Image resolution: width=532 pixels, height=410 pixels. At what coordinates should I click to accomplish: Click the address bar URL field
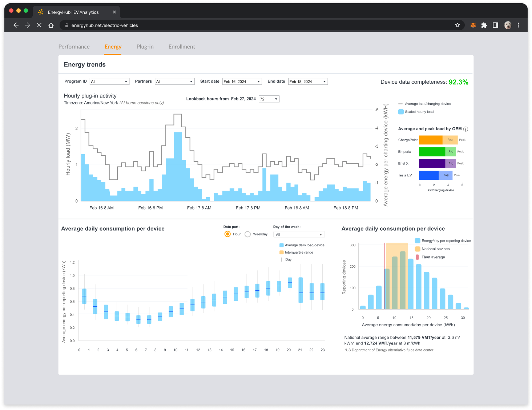(254, 25)
